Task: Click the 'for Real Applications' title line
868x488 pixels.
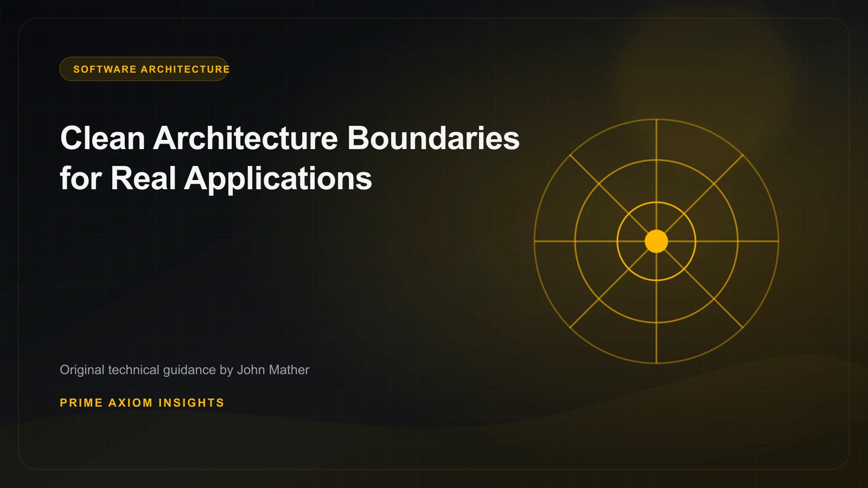Action: click(x=216, y=178)
